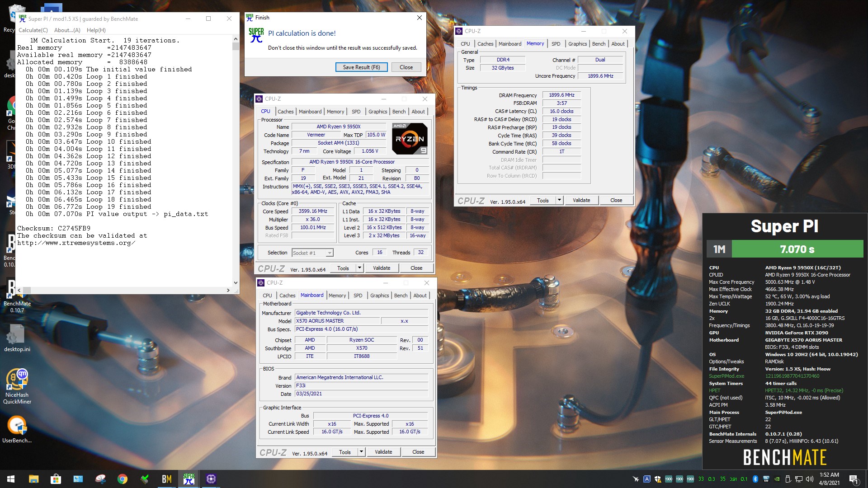Open network status tray icon
The width and height of the screenshot is (868, 488).
[799, 479]
